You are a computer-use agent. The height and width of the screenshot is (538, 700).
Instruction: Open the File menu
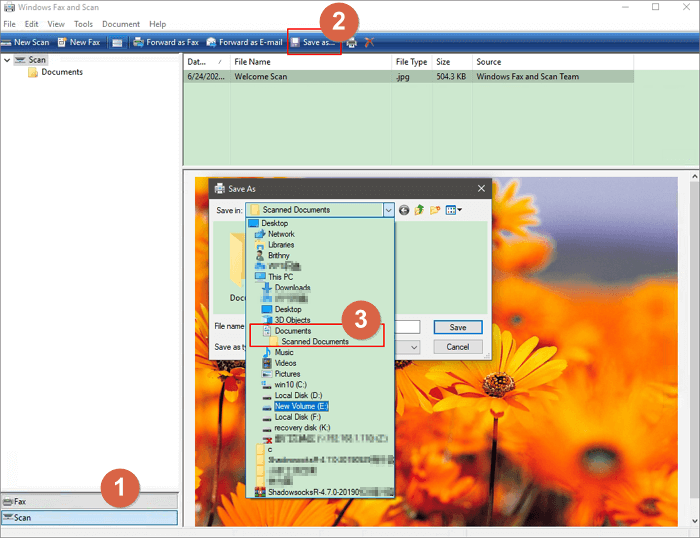9,24
